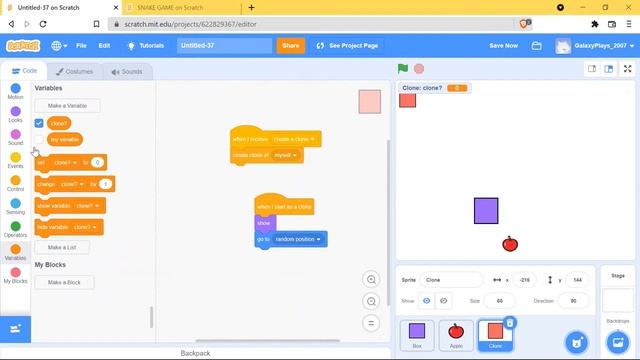Switch to large stage layout
This screenshot has height=360, width=640.
(609, 69)
